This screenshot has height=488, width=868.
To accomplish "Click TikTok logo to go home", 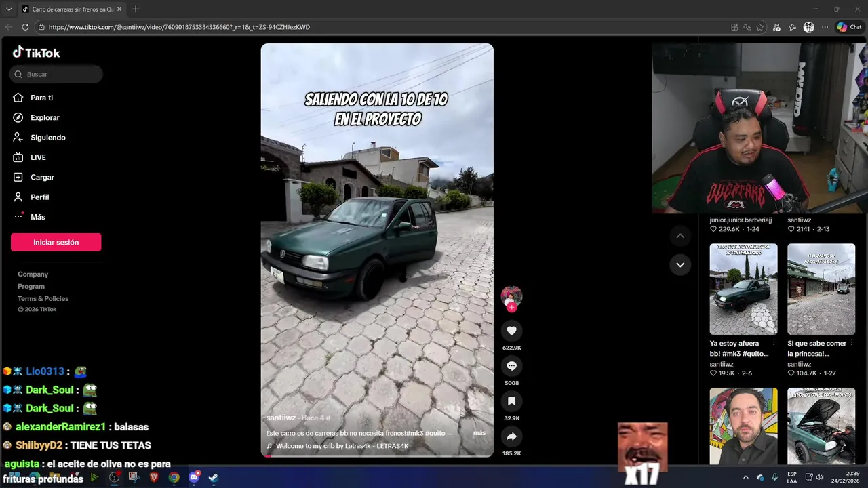I will click(37, 53).
